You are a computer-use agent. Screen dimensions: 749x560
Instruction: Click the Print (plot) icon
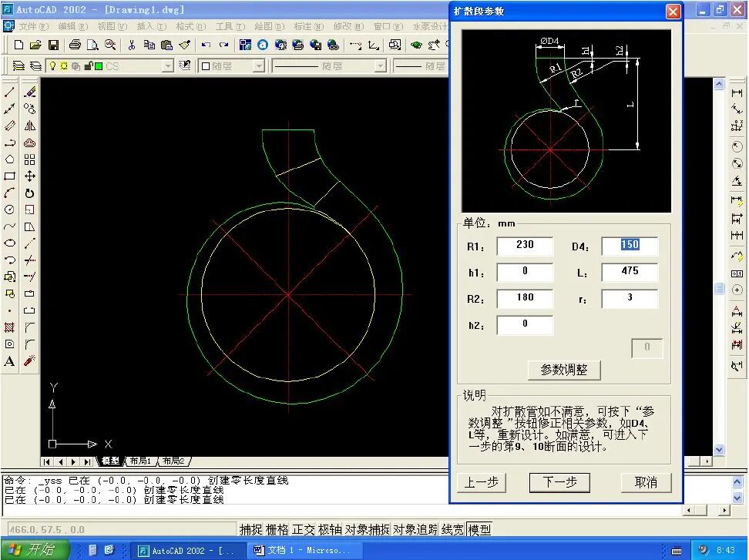pos(75,45)
